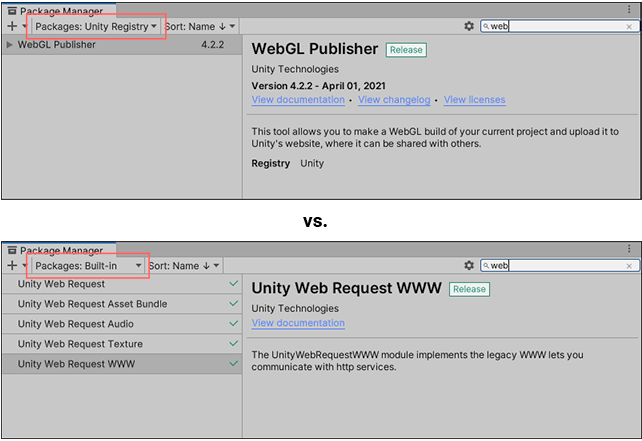Click the 'WebGL Publisher' title in the details pane

coord(315,49)
